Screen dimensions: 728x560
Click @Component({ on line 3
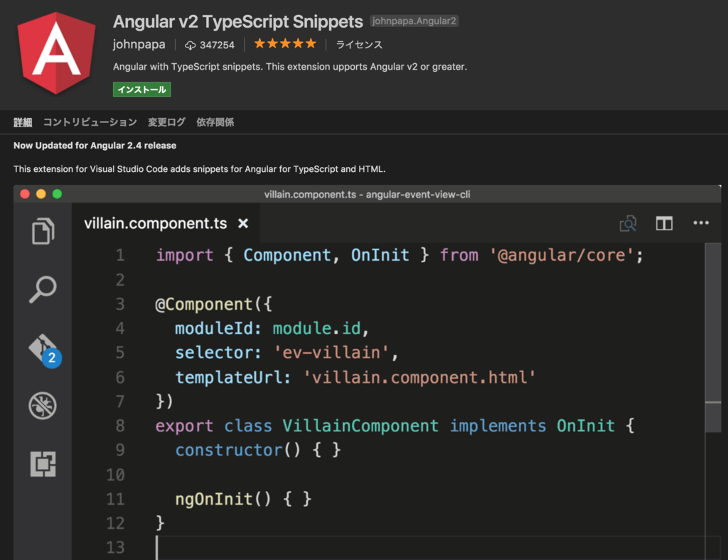[x=213, y=304]
